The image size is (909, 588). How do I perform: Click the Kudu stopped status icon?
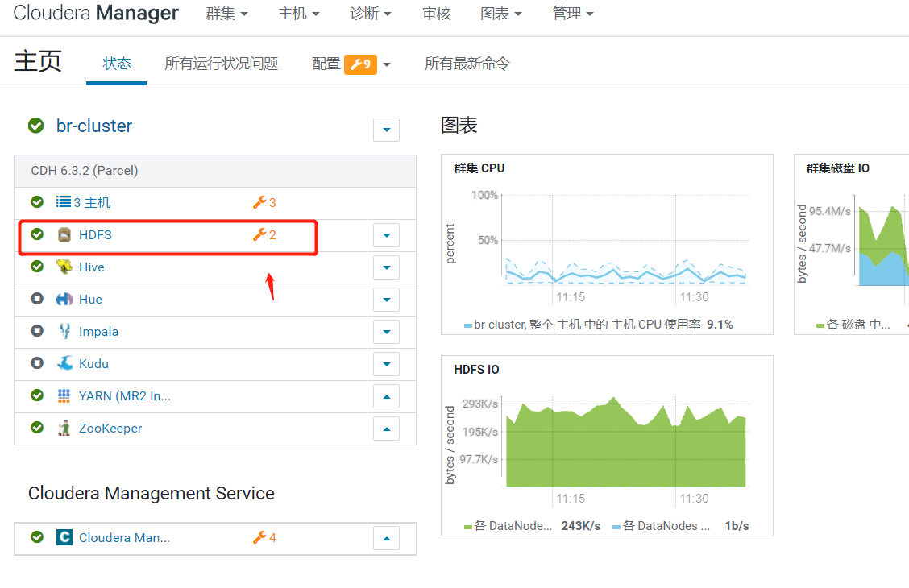37,363
